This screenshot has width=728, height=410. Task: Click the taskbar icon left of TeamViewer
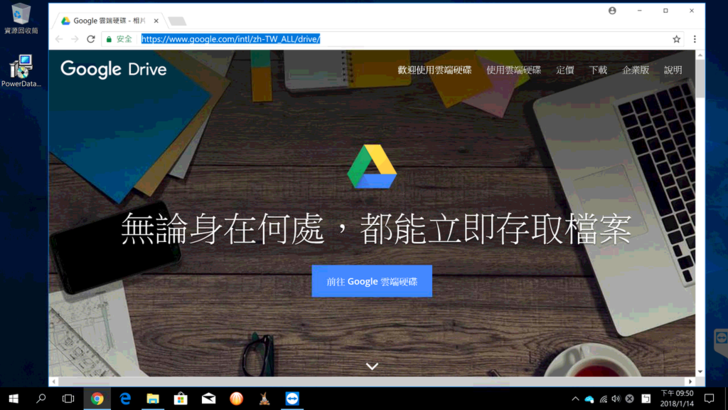tap(264, 399)
